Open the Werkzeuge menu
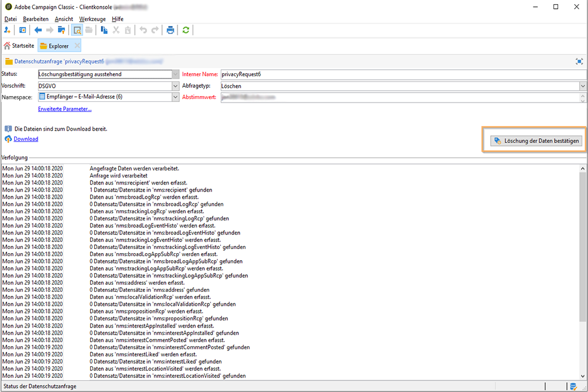Viewport: 588px width, 392px height. click(x=93, y=19)
